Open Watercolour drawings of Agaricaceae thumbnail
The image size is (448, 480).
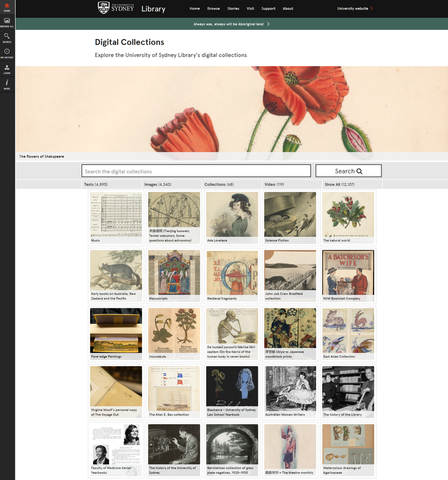[x=348, y=450]
